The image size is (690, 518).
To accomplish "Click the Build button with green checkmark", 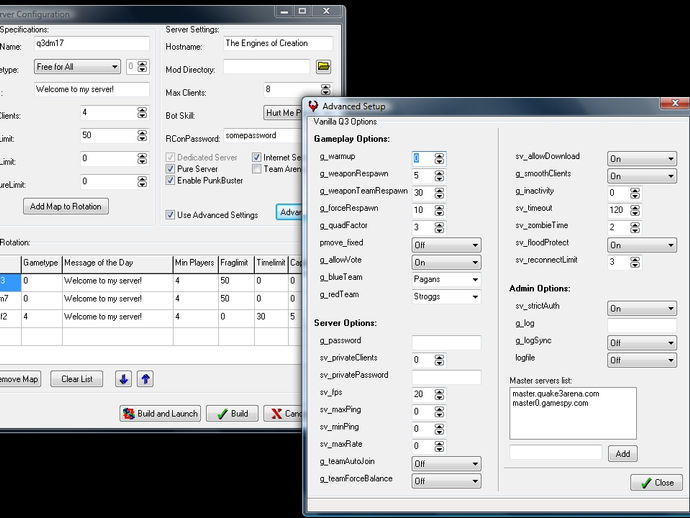I will (x=232, y=414).
